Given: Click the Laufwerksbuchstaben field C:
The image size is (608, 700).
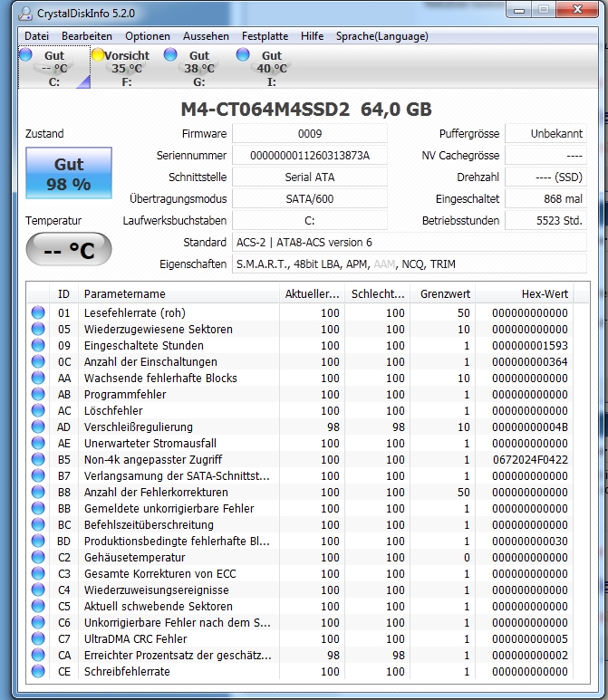Looking at the screenshot, I should click(x=310, y=221).
